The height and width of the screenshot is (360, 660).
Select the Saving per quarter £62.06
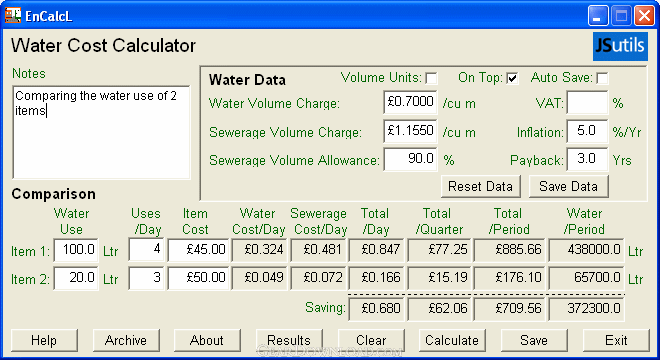tap(439, 309)
